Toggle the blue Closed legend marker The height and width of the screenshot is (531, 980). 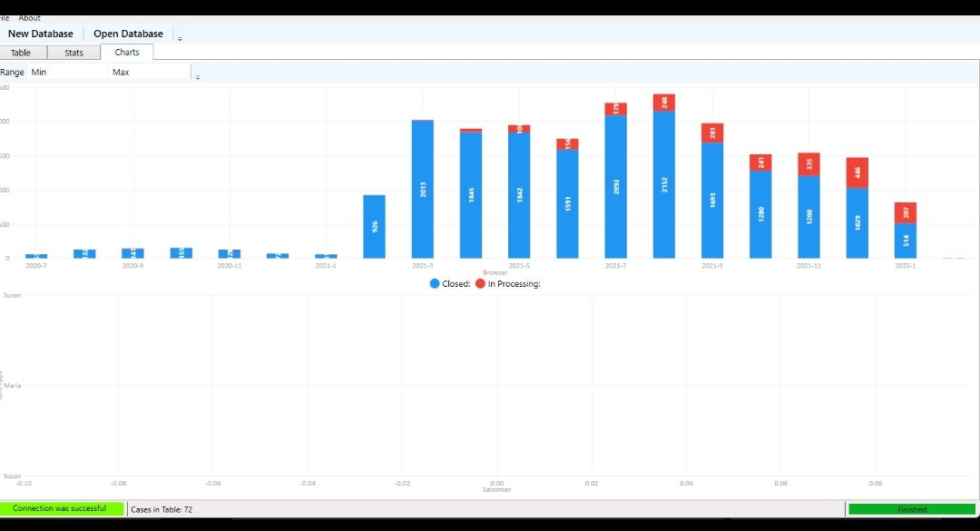point(435,284)
